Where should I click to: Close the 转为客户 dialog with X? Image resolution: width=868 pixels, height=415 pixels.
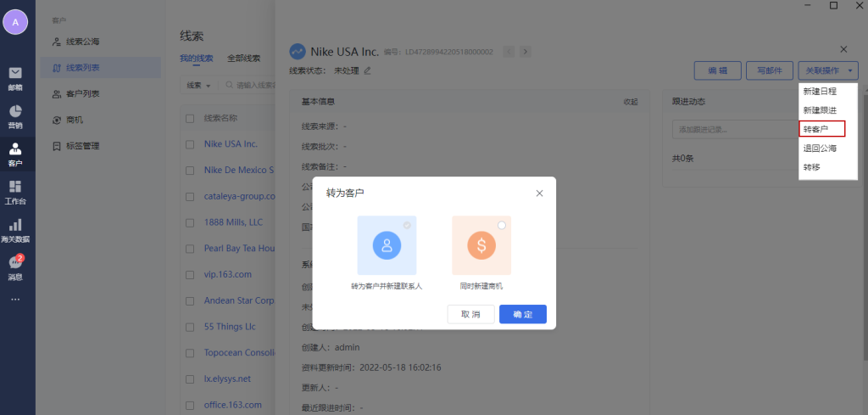pos(539,193)
